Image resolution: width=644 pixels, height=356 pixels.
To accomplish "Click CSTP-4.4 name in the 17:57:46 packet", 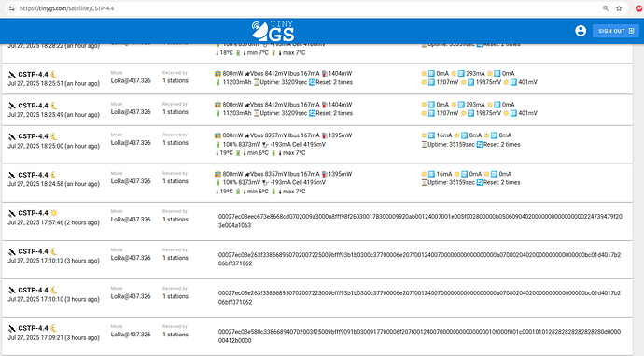I will click(x=34, y=213).
